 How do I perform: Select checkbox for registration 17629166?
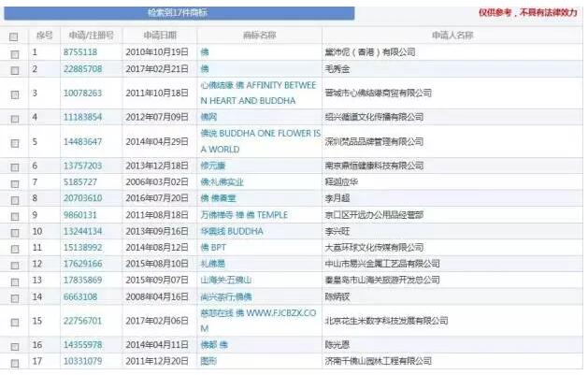click(x=15, y=266)
